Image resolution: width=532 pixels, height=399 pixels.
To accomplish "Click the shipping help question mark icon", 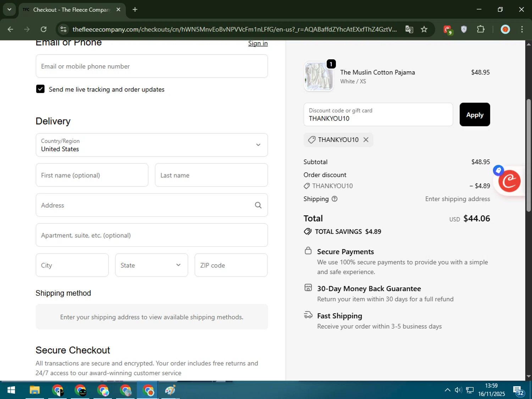I will (334, 199).
